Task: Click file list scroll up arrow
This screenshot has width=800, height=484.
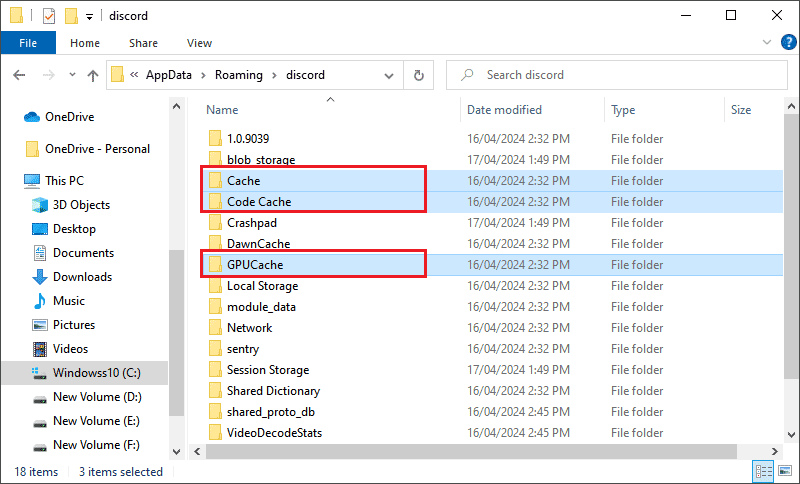Action: click(791, 107)
